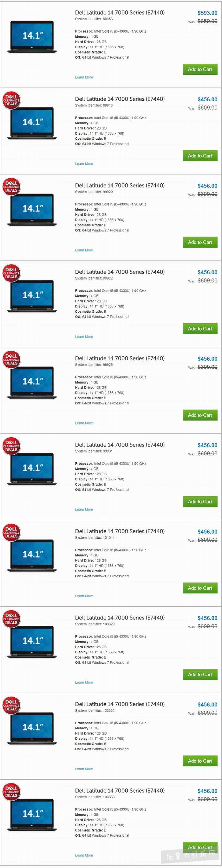Viewport: 222px width, 868px height.
Task: Open Learn More for system 99920
Action: point(84,250)
